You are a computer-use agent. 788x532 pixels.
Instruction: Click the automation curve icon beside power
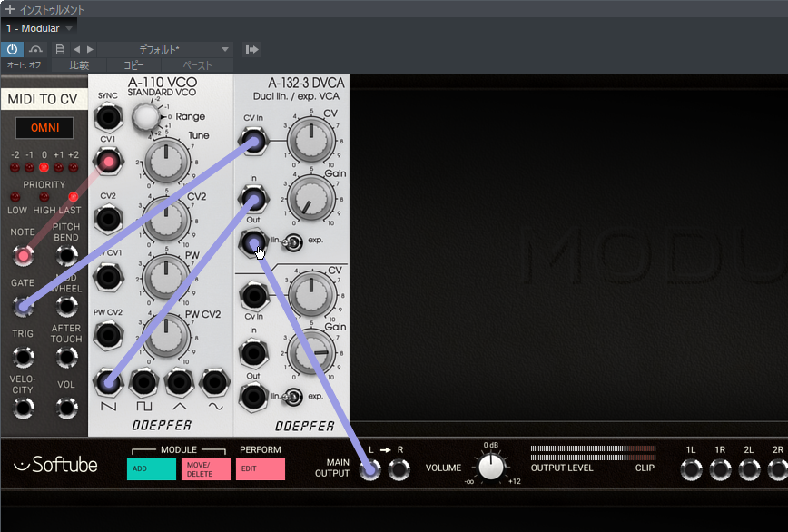tap(35, 49)
